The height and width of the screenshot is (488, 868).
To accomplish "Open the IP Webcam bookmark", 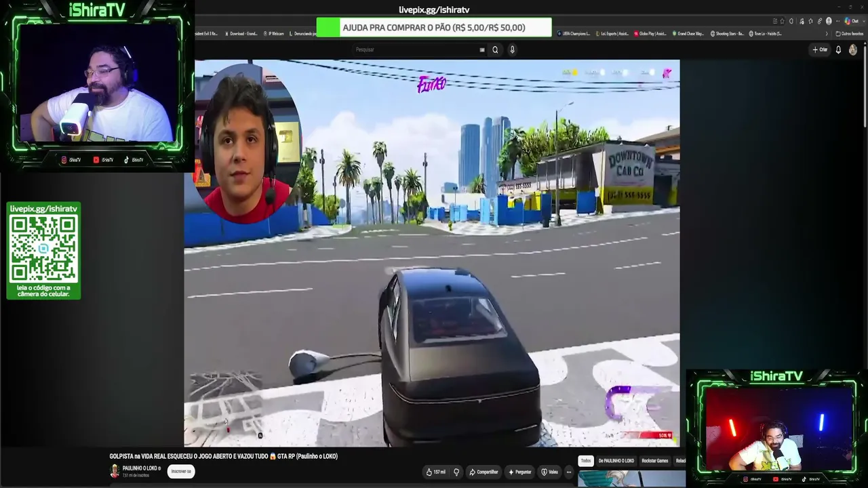I will tap(273, 33).
